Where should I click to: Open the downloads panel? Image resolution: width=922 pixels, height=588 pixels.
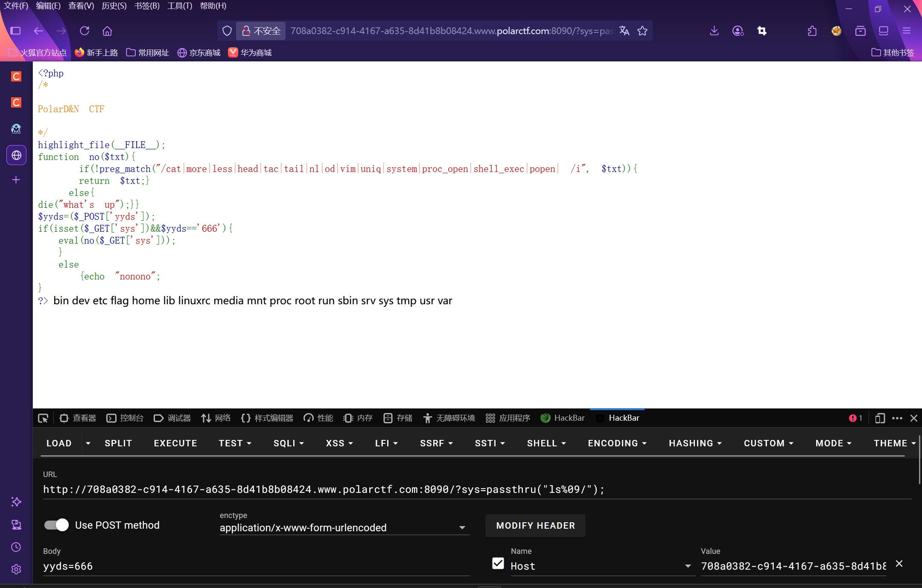714,31
